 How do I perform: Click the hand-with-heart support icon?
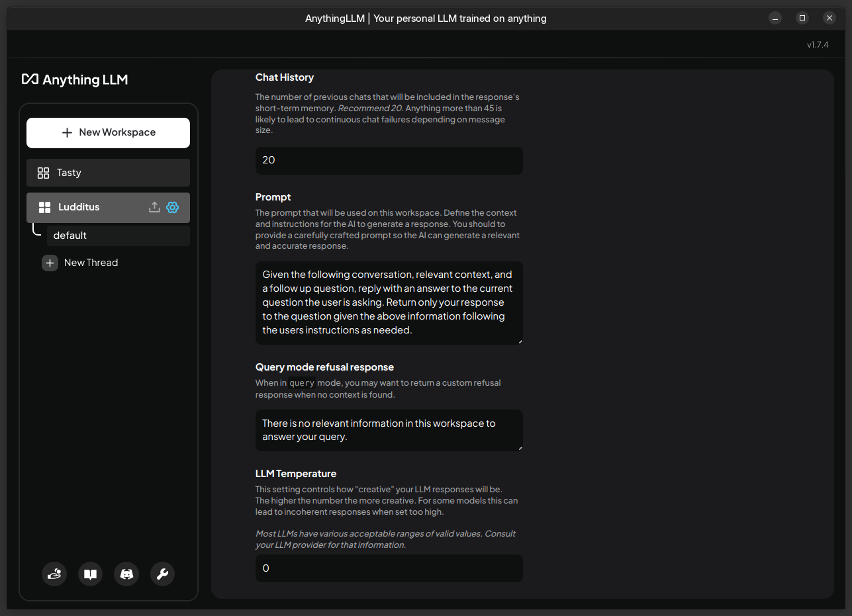(54, 574)
